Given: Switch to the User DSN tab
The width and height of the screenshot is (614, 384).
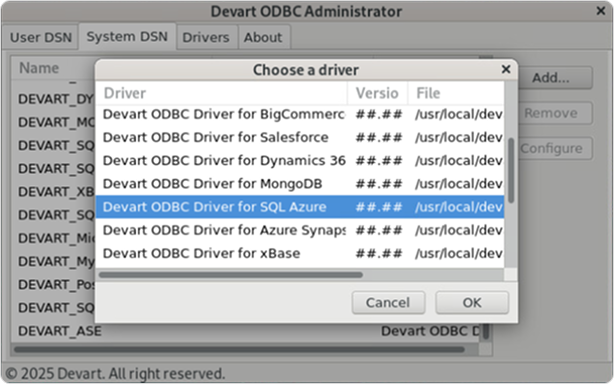Looking at the screenshot, I should pyautogui.click(x=41, y=37).
